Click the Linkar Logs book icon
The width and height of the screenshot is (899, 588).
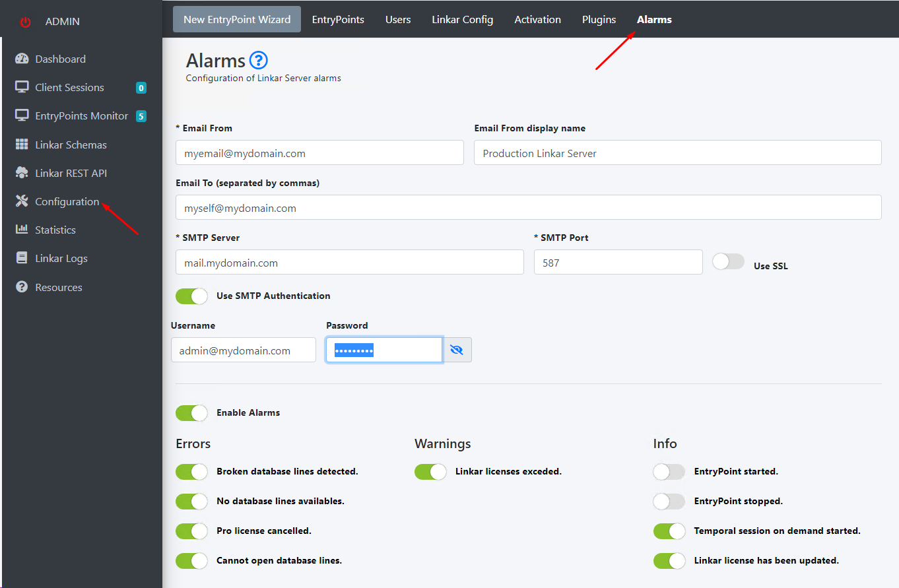coord(22,258)
